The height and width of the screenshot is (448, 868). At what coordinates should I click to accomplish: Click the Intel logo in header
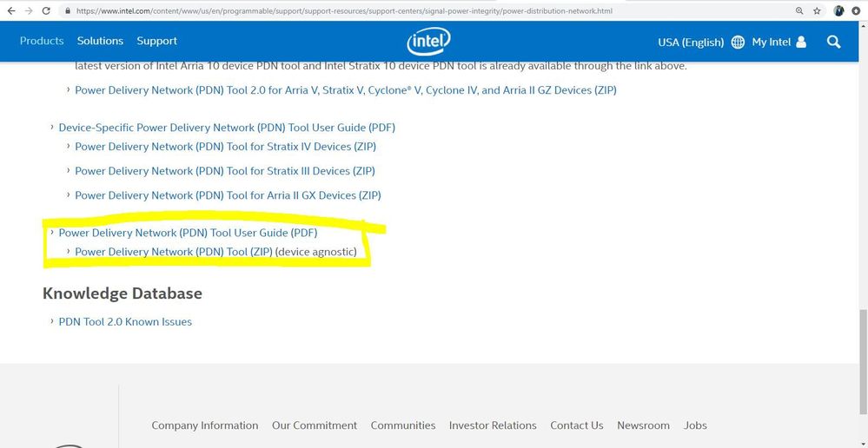(428, 42)
